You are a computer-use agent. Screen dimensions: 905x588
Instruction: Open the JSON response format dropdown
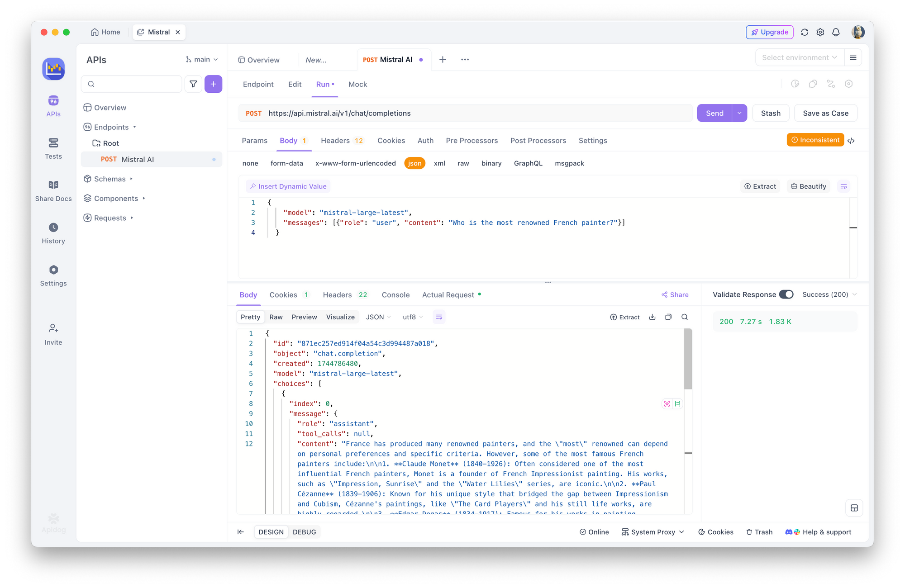(378, 317)
